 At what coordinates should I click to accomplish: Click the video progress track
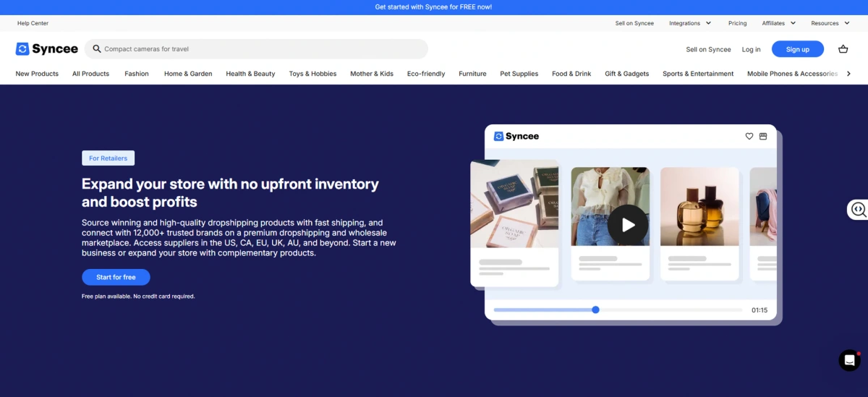pos(618,310)
